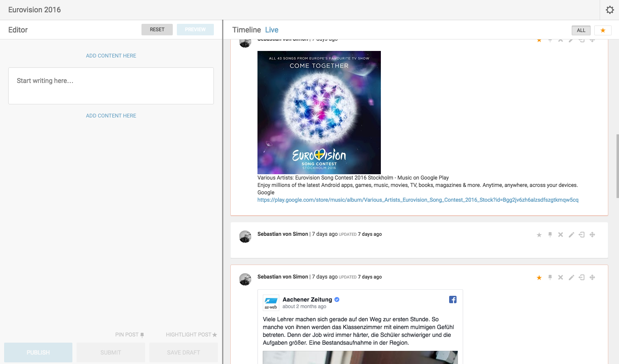Open the settings gear icon
The height and width of the screenshot is (364, 619).
pos(610,10)
